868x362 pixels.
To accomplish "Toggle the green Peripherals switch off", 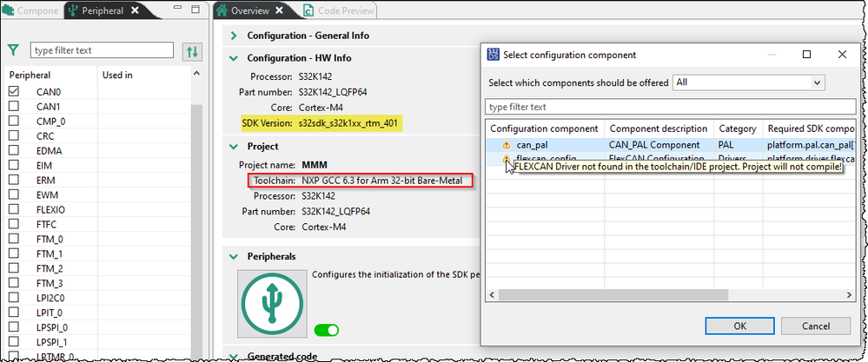I will (x=327, y=330).
